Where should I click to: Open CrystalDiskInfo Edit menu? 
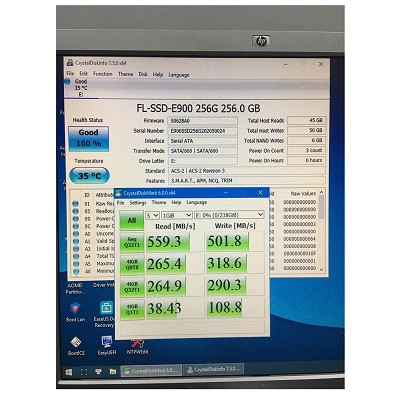(x=83, y=74)
